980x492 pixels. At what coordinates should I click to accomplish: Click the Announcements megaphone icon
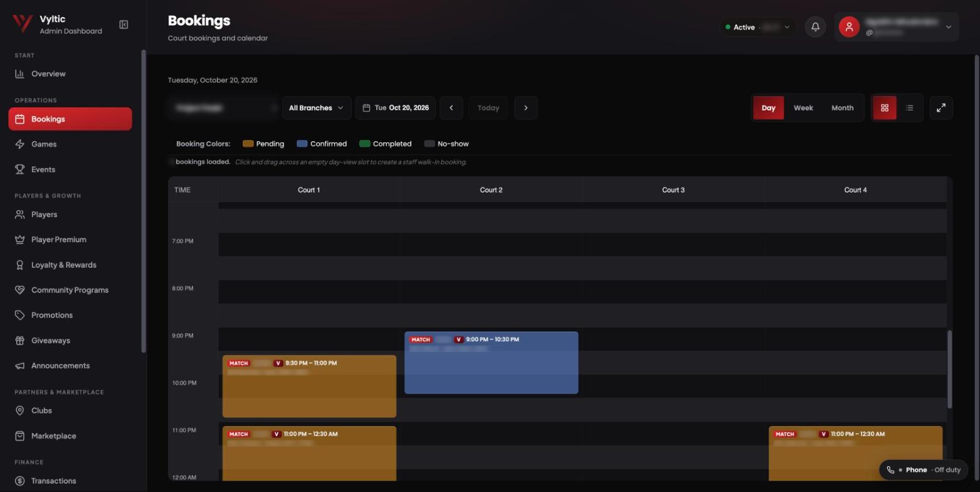click(20, 366)
